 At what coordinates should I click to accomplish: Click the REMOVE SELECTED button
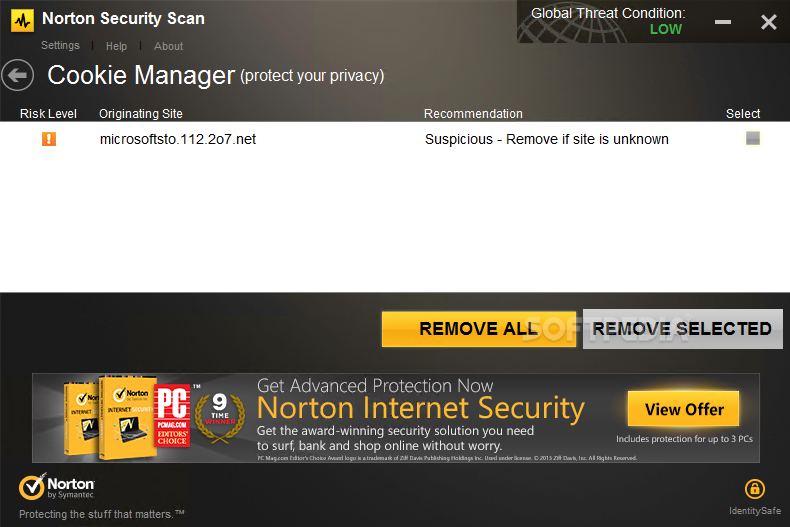pos(683,329)
